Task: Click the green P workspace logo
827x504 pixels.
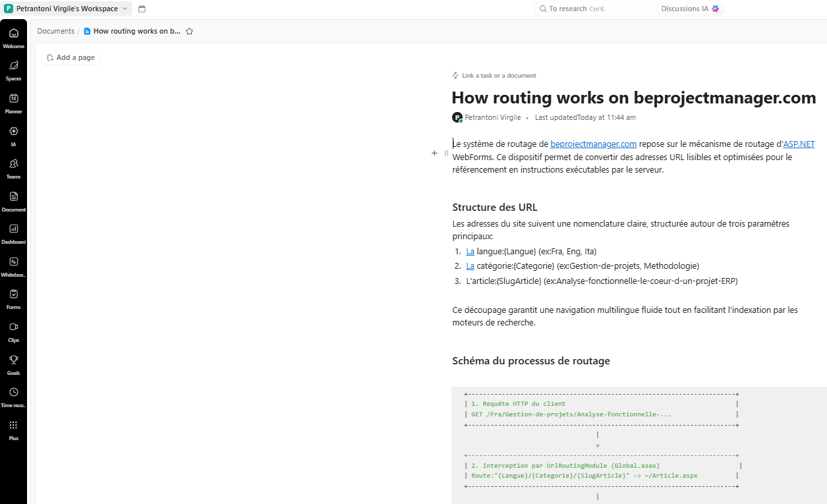Action: point(9,9)
